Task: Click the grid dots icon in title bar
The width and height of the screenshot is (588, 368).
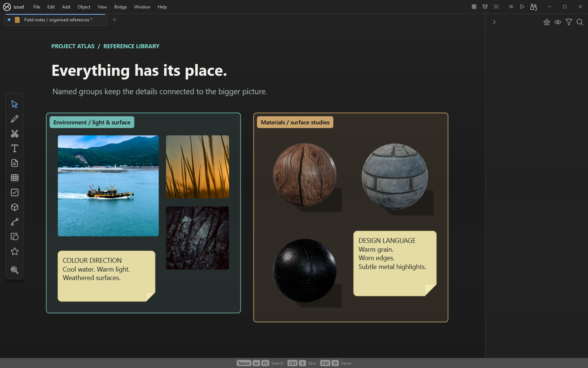Action: coord(474,7)
